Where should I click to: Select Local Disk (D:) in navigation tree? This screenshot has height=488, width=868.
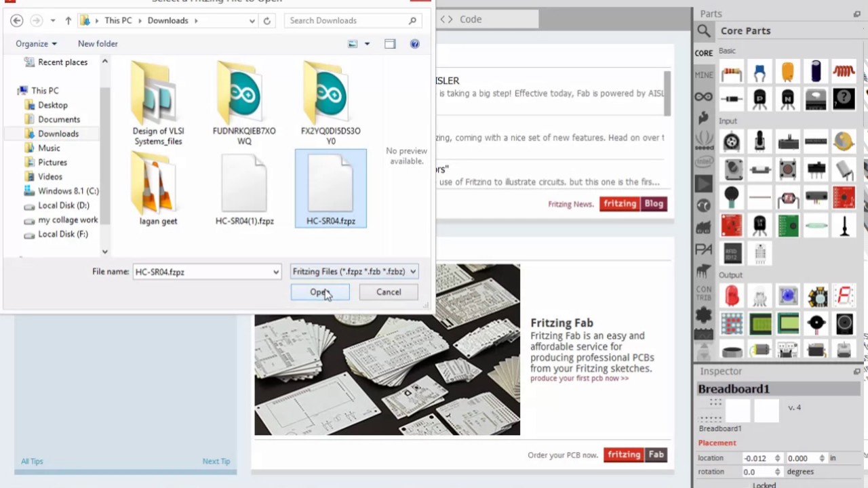click(63, 205)
